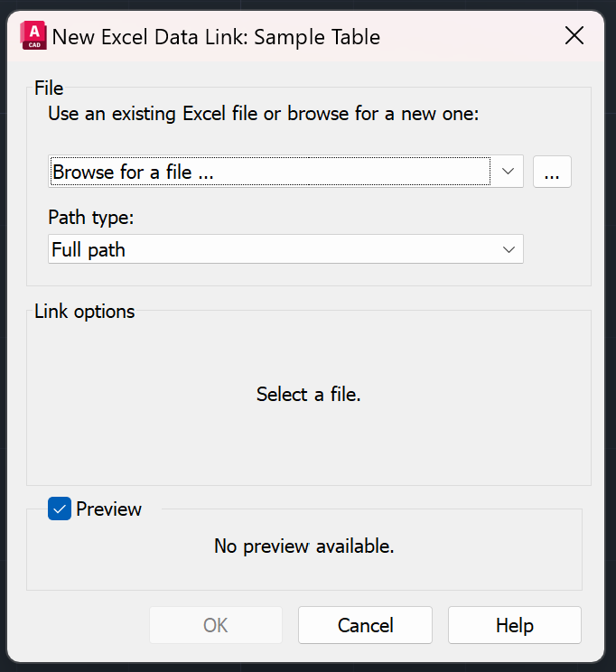Viewport: 616px width, 672px height.
Task: Click the "File" group heading
Action: click(x=49, y=88)
